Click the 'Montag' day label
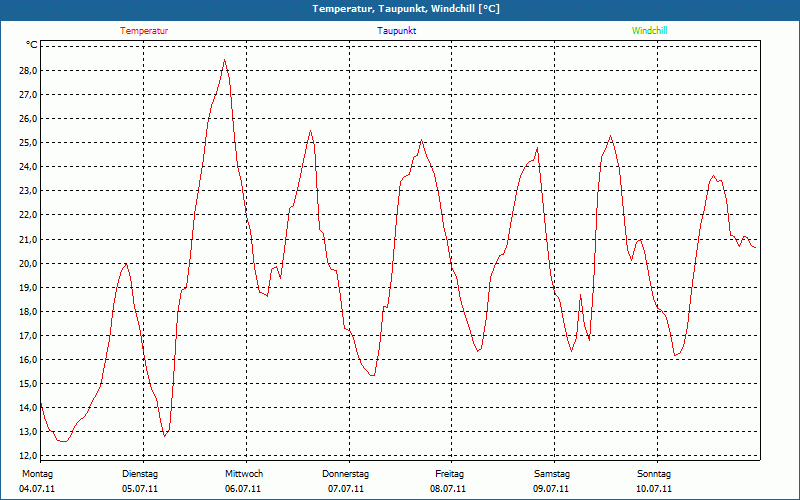Screen dimensions: 800x500 click(x=37, y=474)
